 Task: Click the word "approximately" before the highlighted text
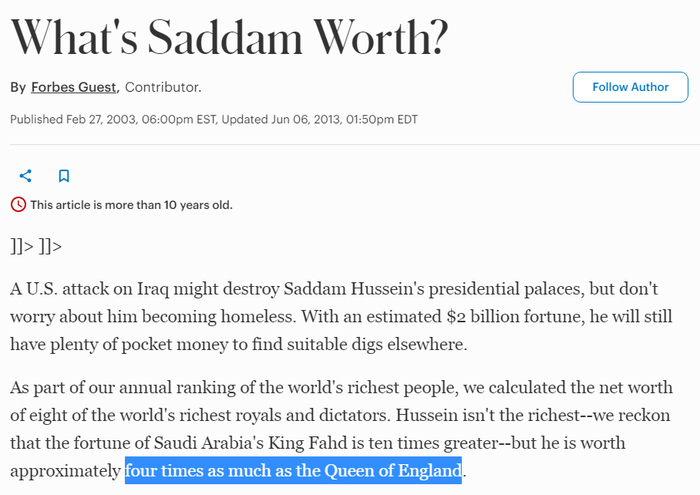66,470
